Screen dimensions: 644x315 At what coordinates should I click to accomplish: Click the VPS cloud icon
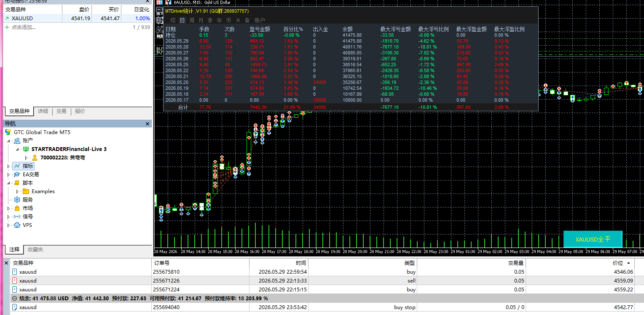[x=17, y=225]
